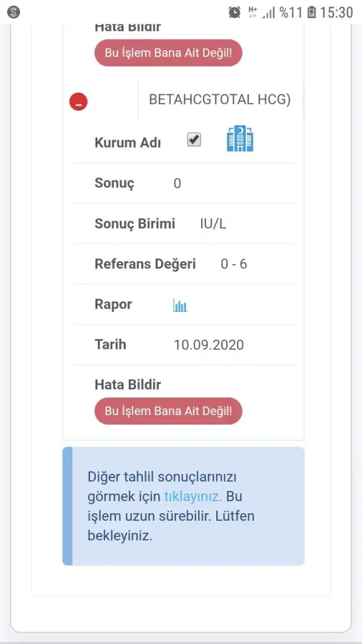
Task: Open the Rapor bar chart icon
Action: (180, 305)
